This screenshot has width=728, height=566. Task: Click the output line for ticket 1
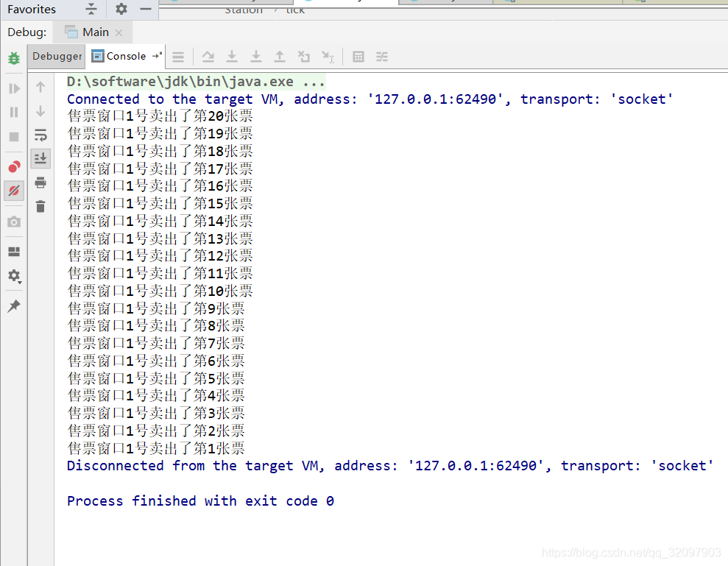point(156,448)
